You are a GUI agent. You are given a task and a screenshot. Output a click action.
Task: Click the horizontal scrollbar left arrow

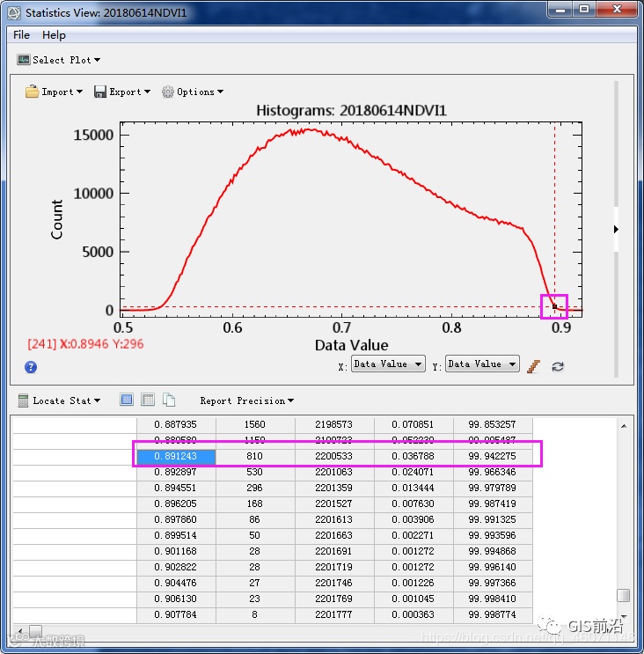(20, 630)
